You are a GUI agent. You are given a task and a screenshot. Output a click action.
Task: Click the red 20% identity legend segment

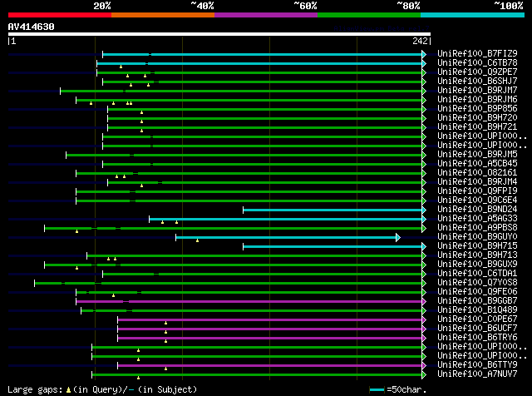tap(60, 15)
